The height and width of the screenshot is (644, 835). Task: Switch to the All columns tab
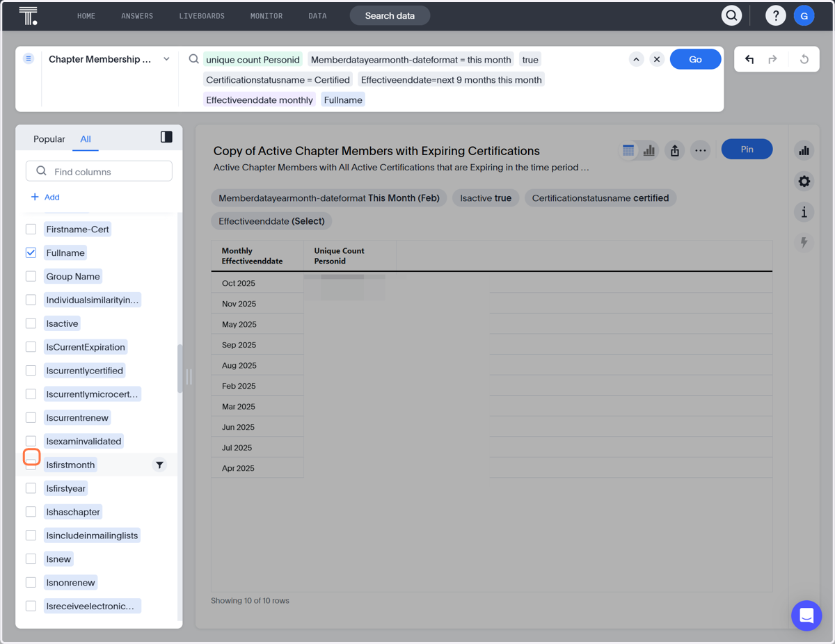pos(86,139)
